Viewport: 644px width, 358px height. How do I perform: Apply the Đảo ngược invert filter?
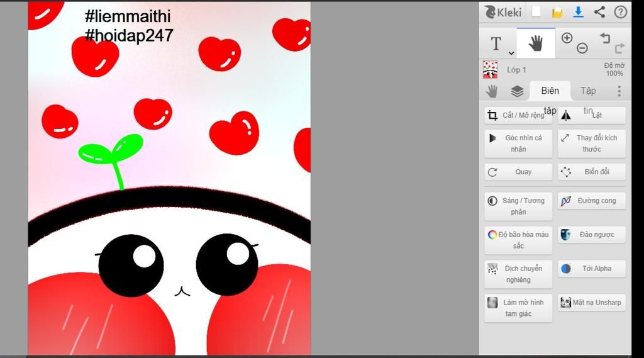[592, 235]
